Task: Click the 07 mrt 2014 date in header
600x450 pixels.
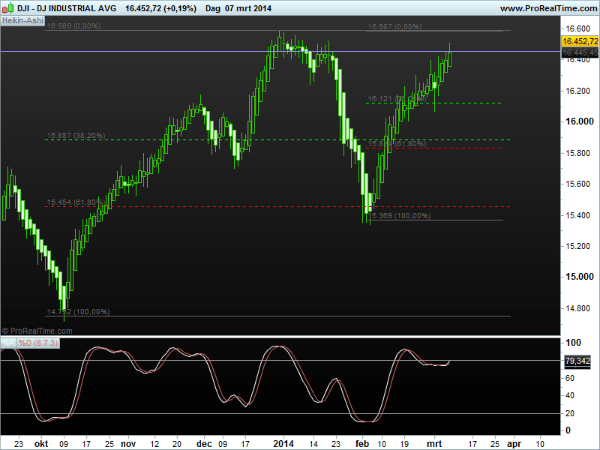Action: 248,8
